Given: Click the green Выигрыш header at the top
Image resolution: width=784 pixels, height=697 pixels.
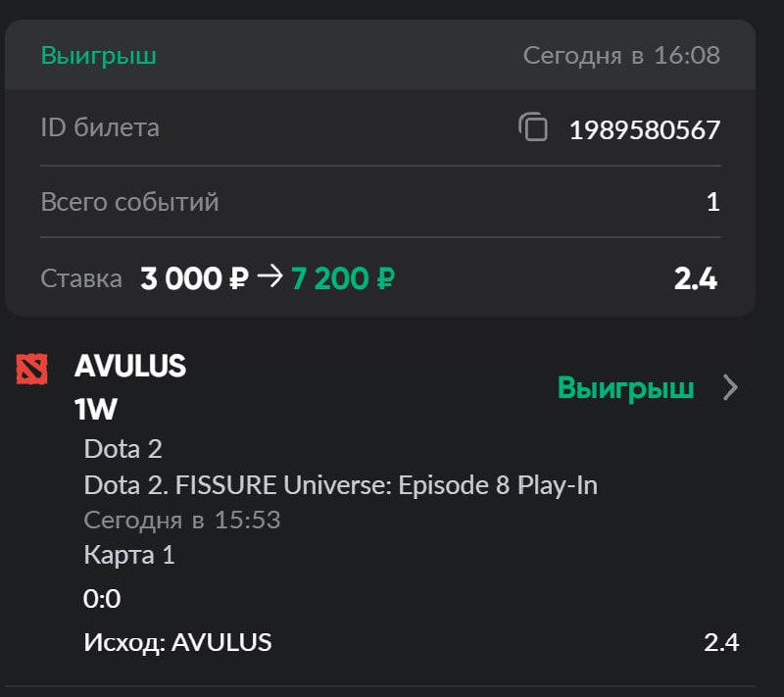Looking at the screenshot, I should 98,55.
